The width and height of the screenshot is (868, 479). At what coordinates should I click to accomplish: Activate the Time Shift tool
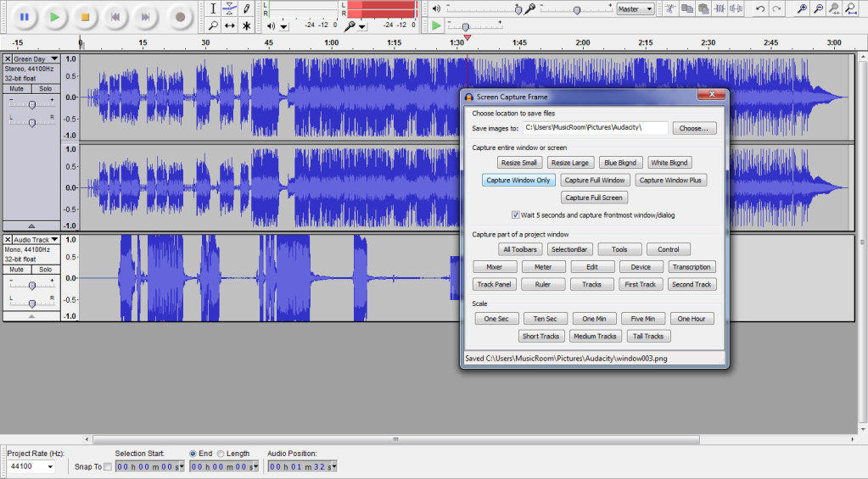click(x=230, y=25)
